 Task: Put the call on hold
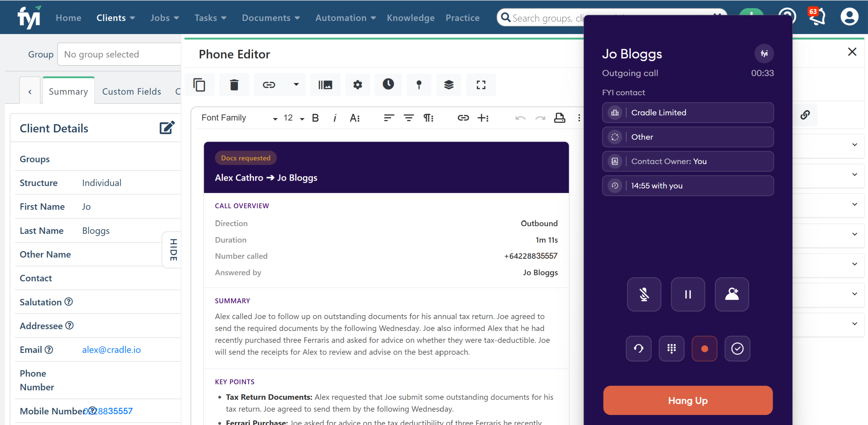[688, 294]
